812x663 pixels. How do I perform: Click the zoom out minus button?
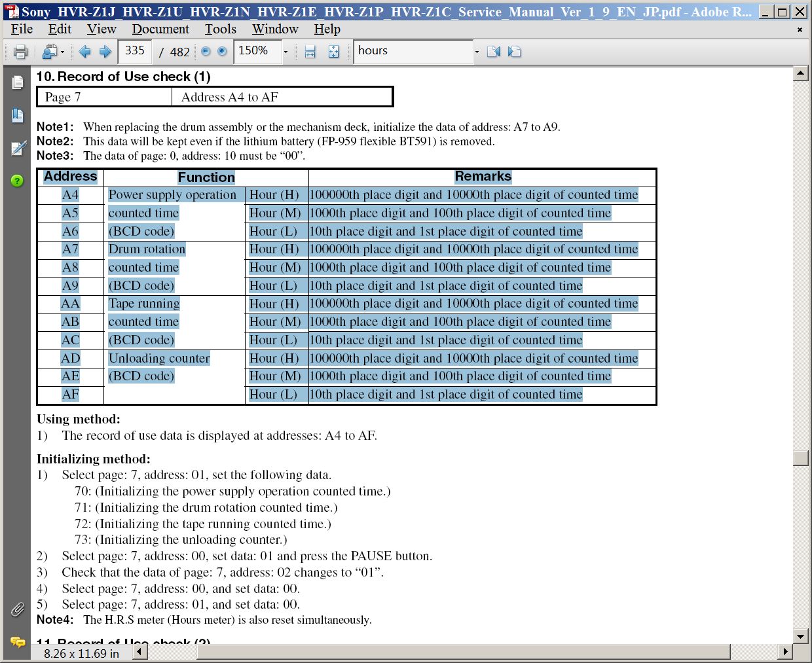(x=206, y=52)
